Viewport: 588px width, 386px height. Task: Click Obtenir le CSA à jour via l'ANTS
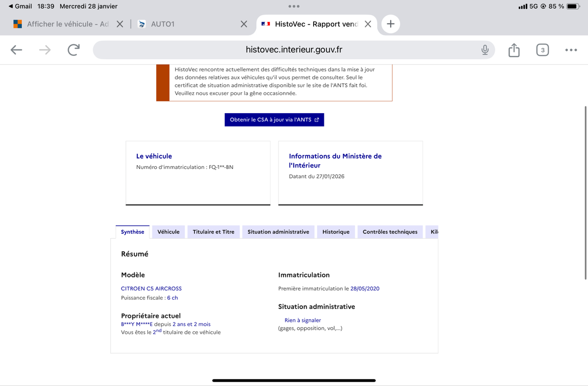pos(274,120)
